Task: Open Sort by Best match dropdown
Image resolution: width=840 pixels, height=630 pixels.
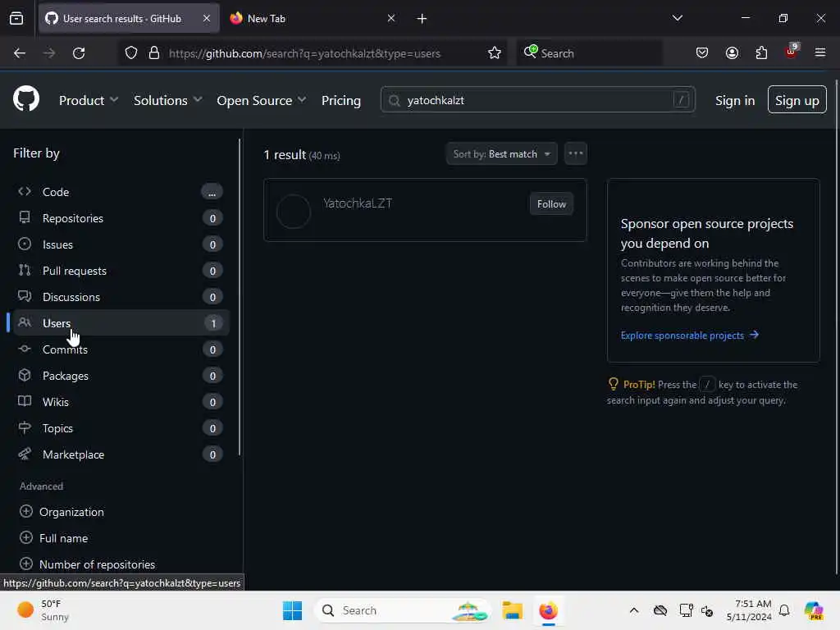Action: 501,153
